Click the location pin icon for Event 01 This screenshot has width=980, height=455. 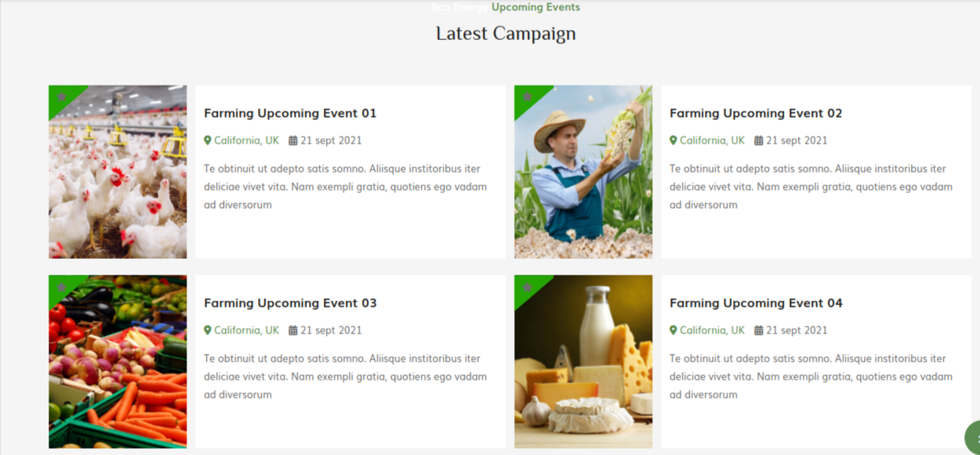point(208,140)
